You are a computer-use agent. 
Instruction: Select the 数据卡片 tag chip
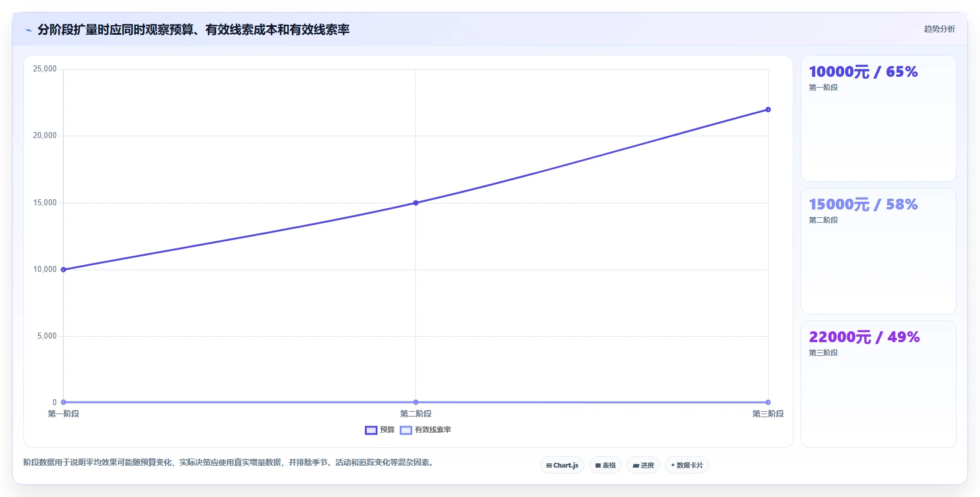687,465
